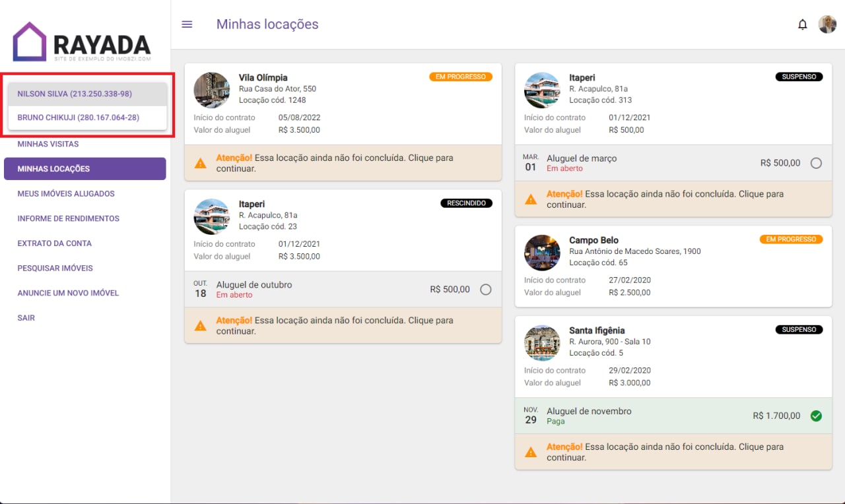Click the Santa Ifigênia property photo
The width and height of the screenshot is (845, 504).
click(x=542, y=343)
